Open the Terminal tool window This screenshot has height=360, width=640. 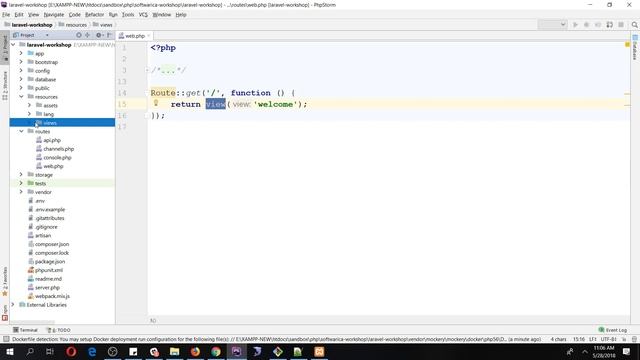point(25,330)
